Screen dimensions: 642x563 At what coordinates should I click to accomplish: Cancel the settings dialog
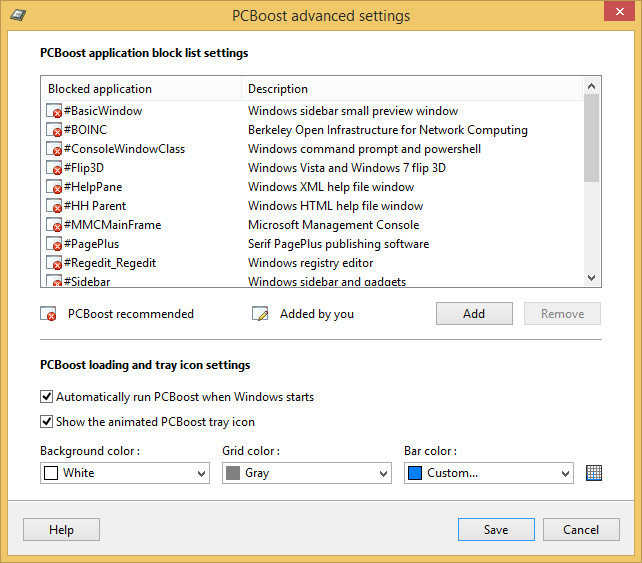tap(581, 529)
